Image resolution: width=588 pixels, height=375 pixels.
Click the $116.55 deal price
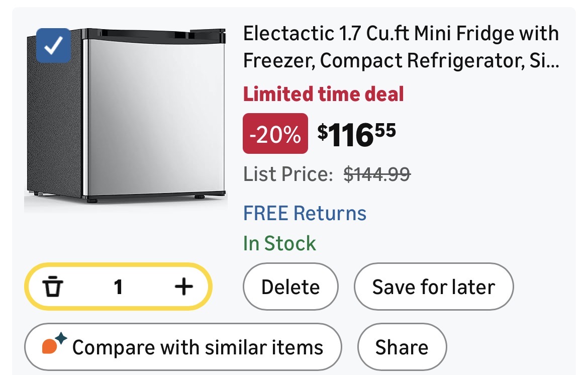[x=356, y=134]
